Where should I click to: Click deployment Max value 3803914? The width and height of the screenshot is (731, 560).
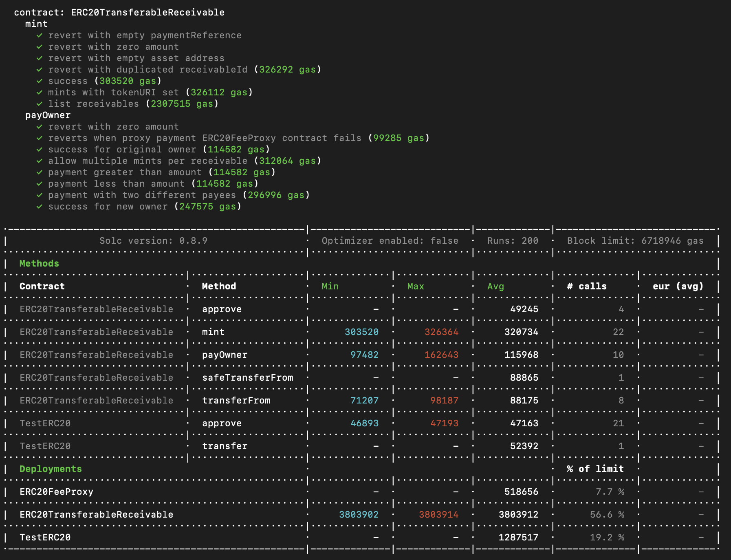click(x=438, y=515)
